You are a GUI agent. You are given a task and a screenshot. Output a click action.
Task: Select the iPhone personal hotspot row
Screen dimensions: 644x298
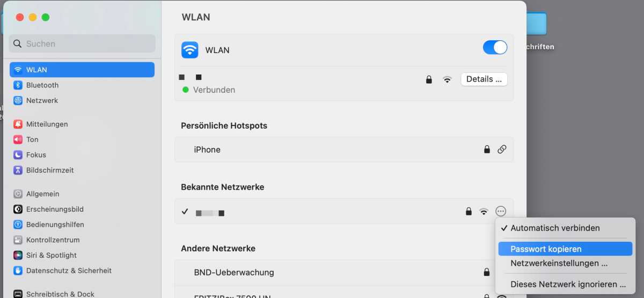point(344,150)
